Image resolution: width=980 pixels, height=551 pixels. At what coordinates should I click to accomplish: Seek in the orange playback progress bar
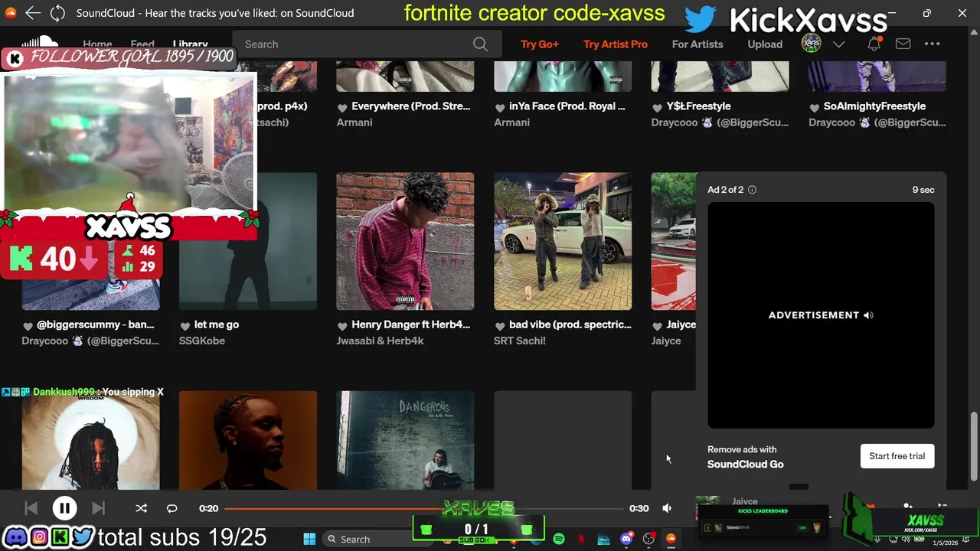(x=424, y=508)
